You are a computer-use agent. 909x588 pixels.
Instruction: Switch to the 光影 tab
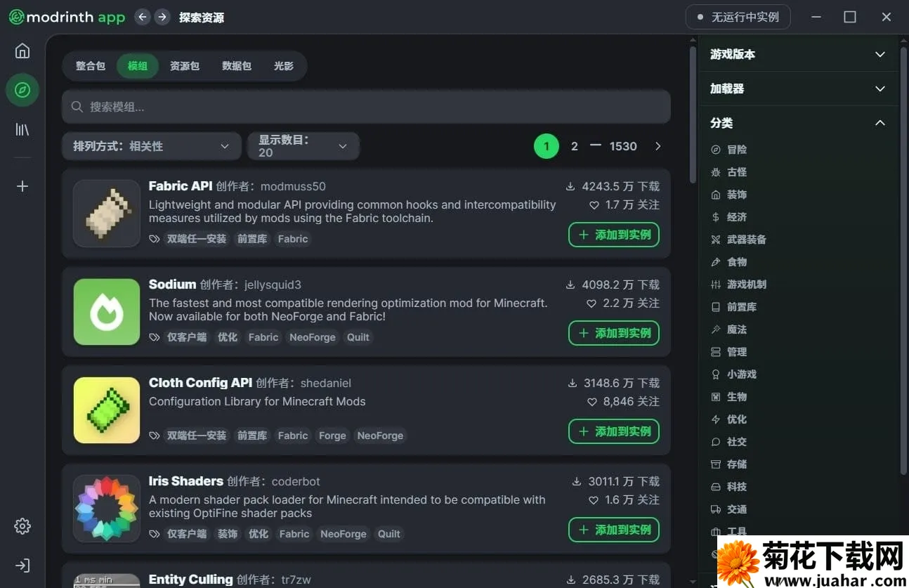point(284,66)
